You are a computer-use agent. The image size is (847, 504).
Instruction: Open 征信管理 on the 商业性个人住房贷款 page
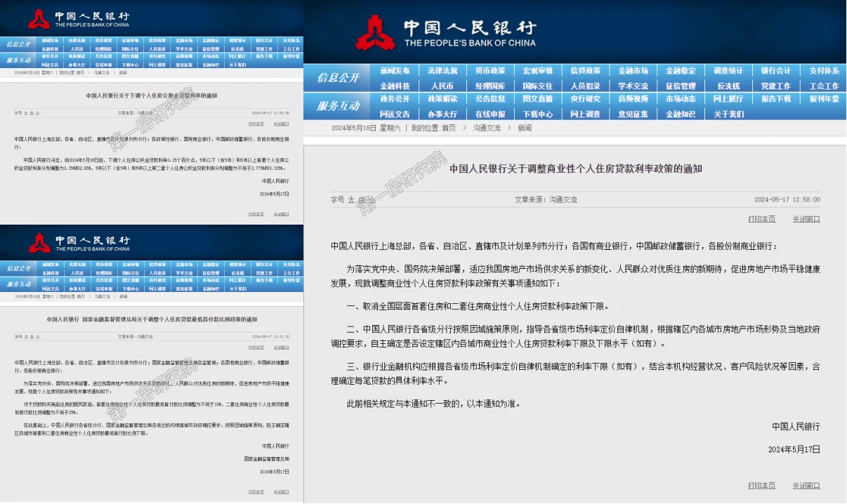pos(681,86)
